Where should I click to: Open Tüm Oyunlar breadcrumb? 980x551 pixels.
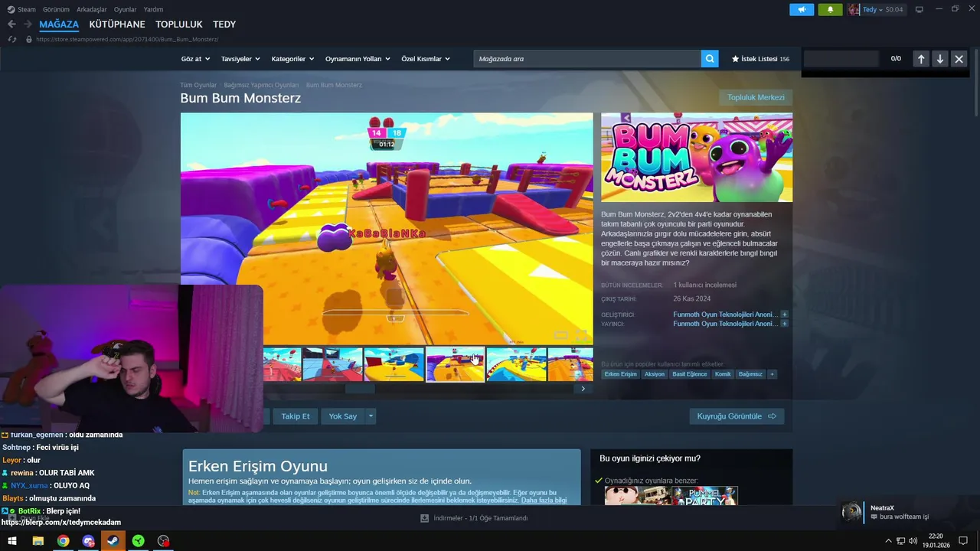pos(198,85)
